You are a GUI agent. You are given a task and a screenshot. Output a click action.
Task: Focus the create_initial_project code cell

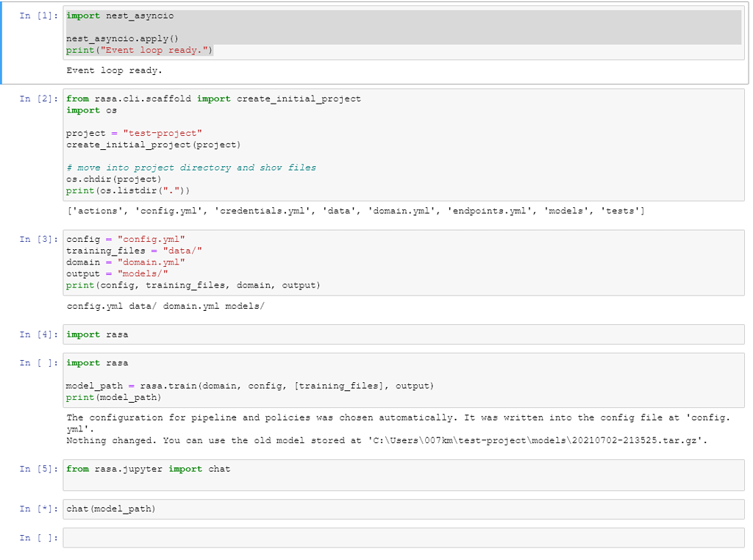click(x=403, y=145)
